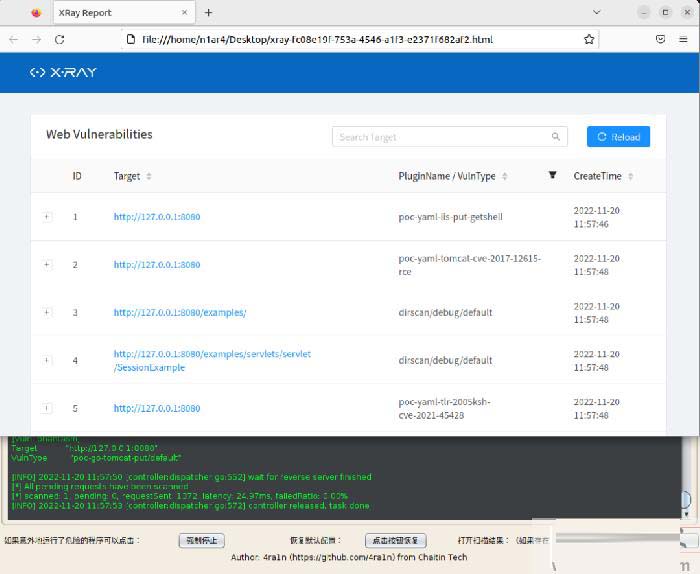Go back in browser history
Viewport: 700px width, 574px height.
point(13,39)
